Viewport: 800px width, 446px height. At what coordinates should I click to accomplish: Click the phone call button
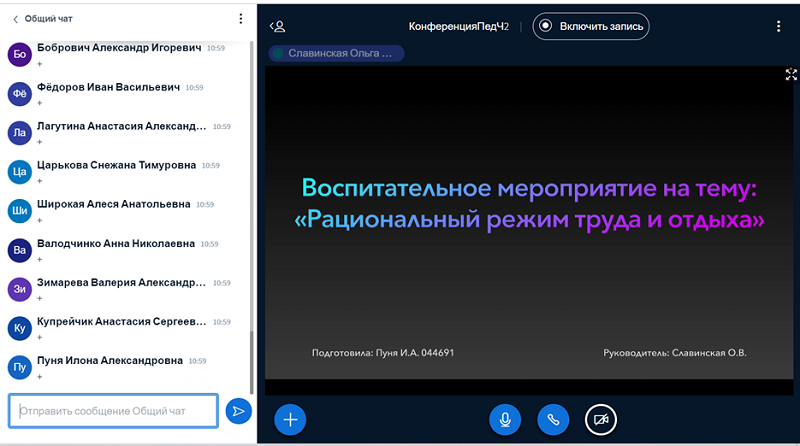coord(553,420)
